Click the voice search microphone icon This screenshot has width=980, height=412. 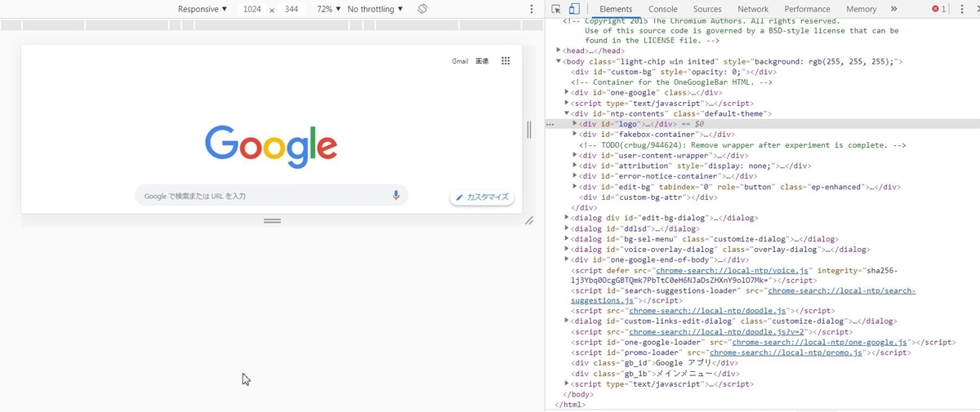(396, 196)
